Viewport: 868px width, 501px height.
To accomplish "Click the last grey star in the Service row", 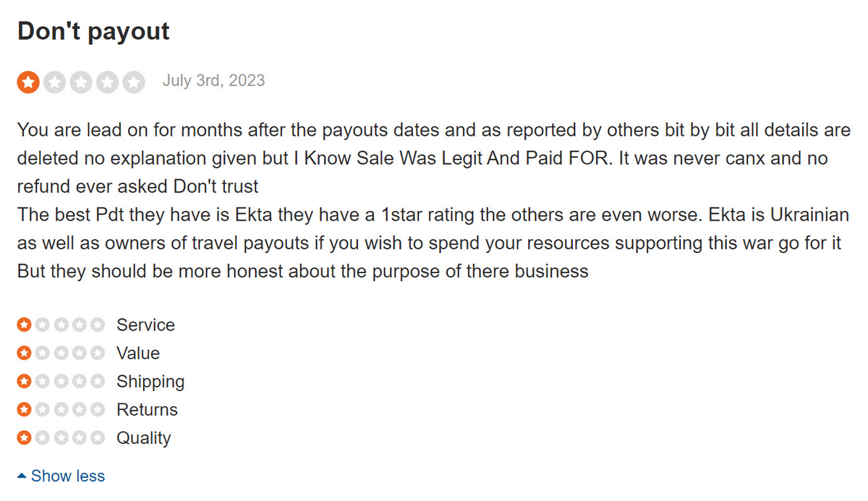I will (x=98, y=325).
